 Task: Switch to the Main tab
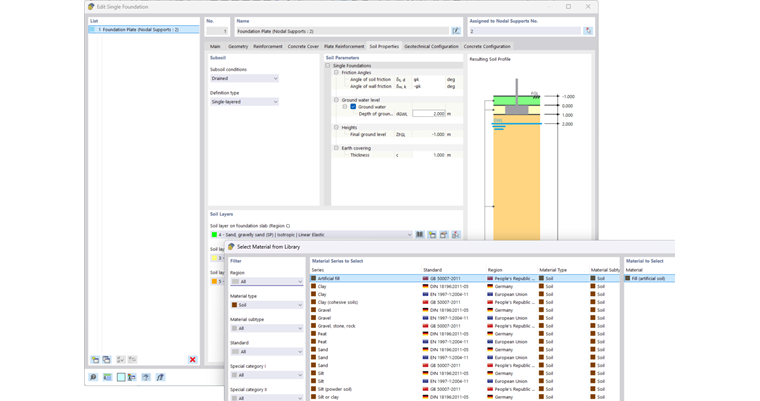215,47
